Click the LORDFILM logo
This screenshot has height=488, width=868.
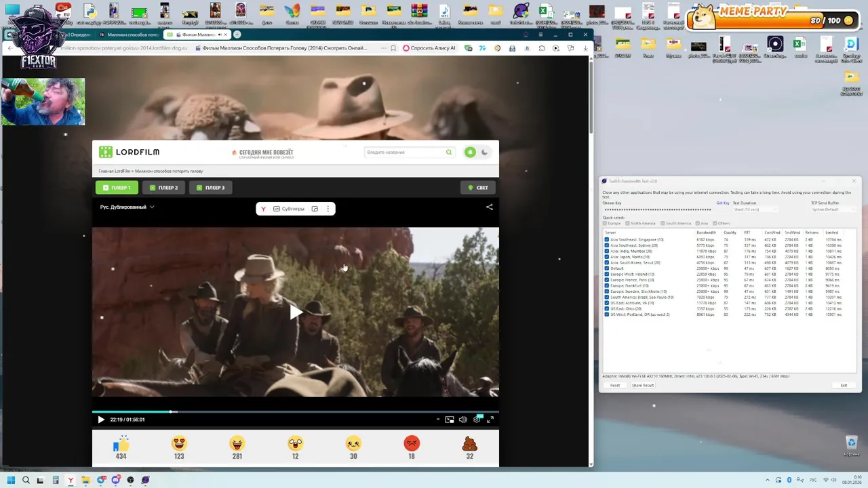click(129, 152)
